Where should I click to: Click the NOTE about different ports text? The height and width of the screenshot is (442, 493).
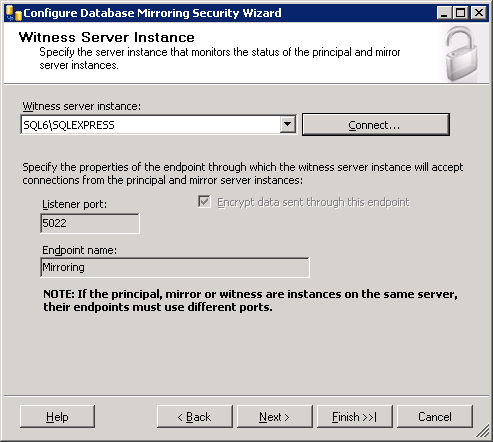tap(250, 300)
